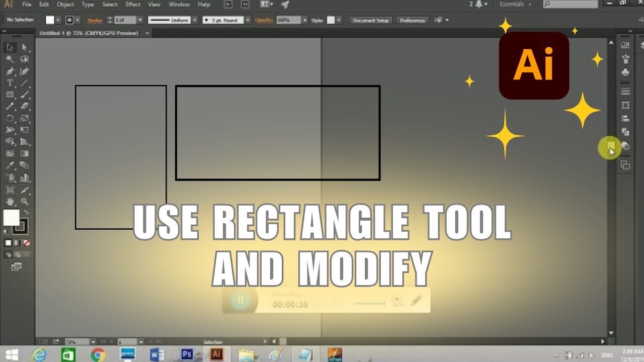Select the Artboard tool
The width and height of the screenshot is (644, 362).
click(x=10, y=190)
